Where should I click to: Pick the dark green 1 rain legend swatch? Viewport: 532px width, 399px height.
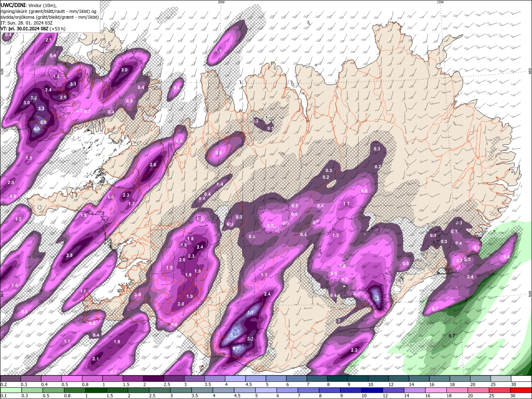tap(96, 390)
